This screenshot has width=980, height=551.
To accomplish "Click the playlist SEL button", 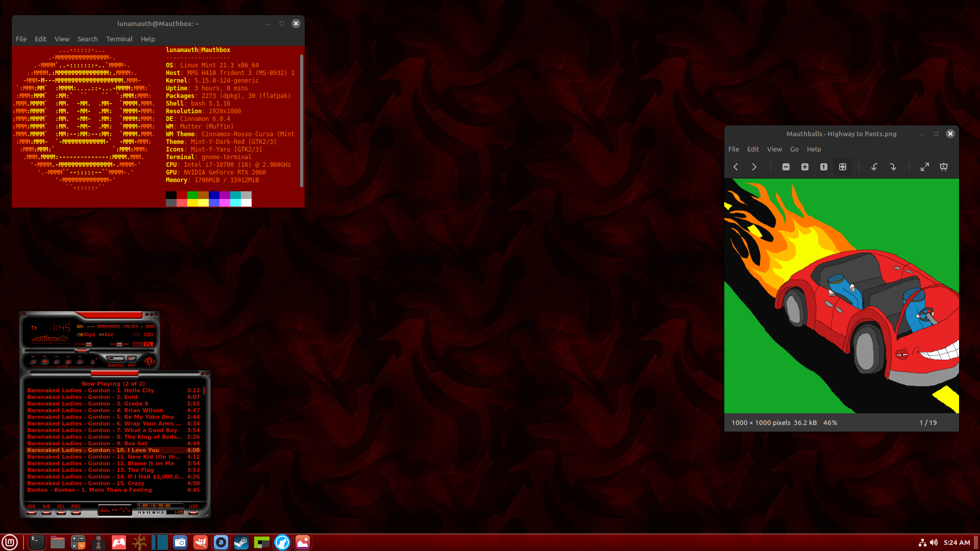I will [61, 513].
